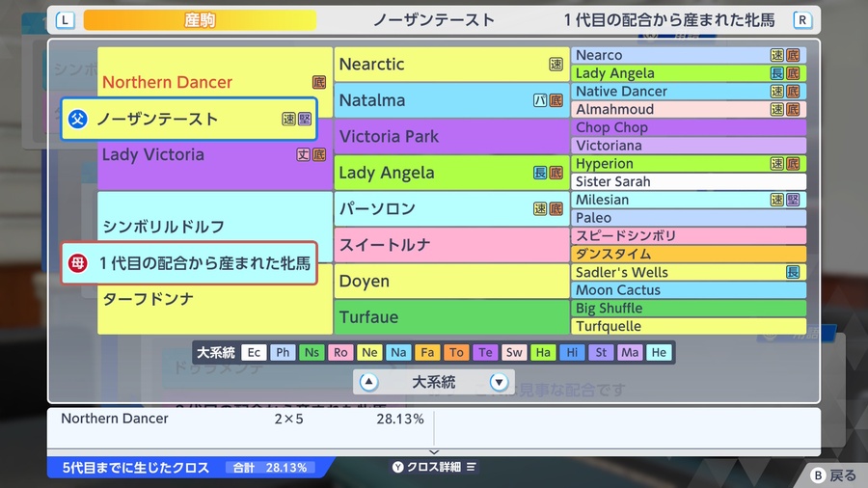Click the Ec lineage color swatch
This screenshot has height=488, width=868.
coord(254,352)
